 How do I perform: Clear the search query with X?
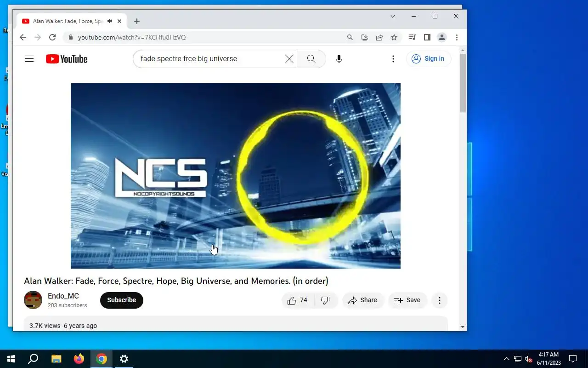(x=289, y=59)
